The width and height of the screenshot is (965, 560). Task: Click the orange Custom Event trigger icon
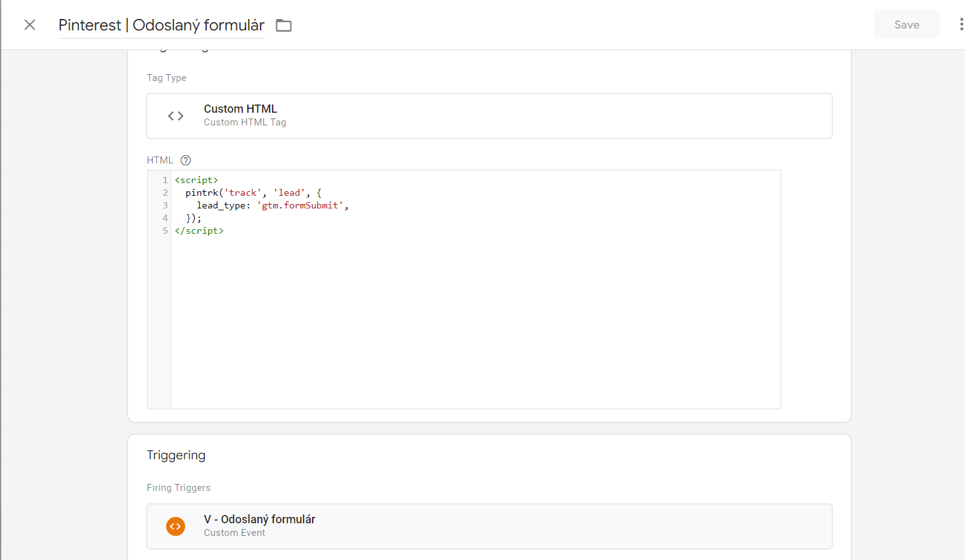tap(176, 526)
